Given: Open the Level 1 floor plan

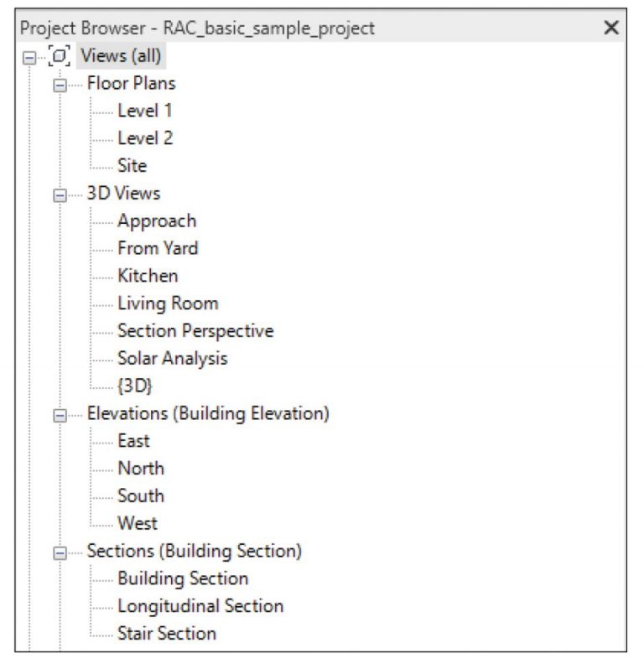Looking at the screenshot, I should pyautogui.click(x=145, y=111).
